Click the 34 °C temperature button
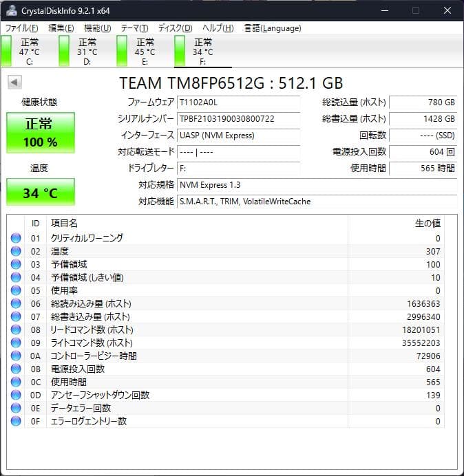464x476 pixels. pyautogui.click(x=41, y=193)
